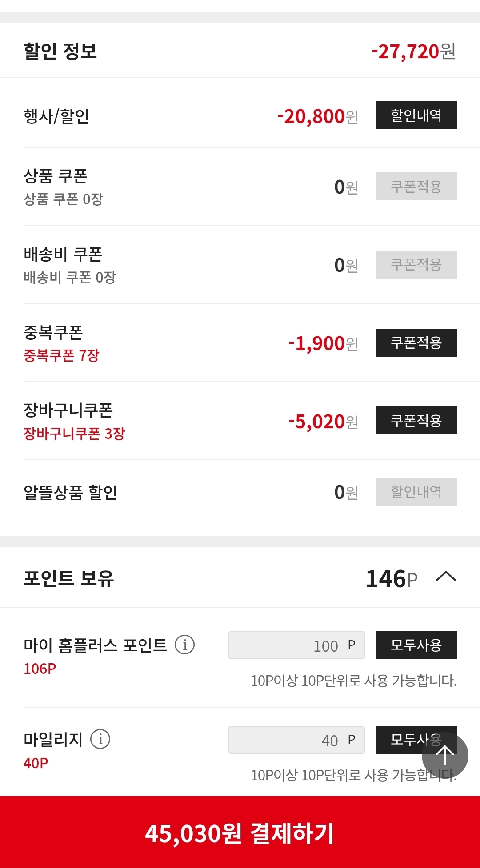Focus the 마이 홈플러스 포인트 input field
The height and width of the screenshot is (868, 480).
296,645
